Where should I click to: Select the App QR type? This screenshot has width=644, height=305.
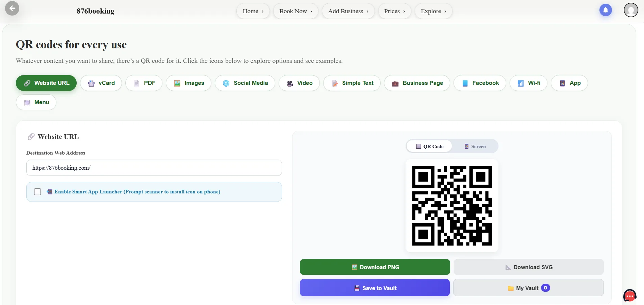point(569,83)
